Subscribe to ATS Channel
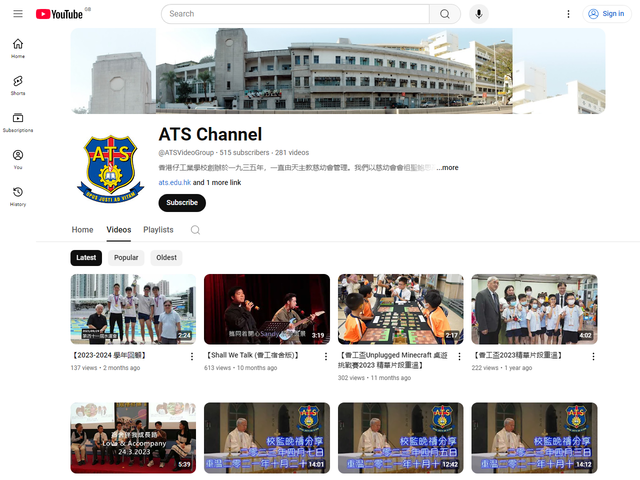The width and height of the screenshot is (640, 480). (182, 202)
